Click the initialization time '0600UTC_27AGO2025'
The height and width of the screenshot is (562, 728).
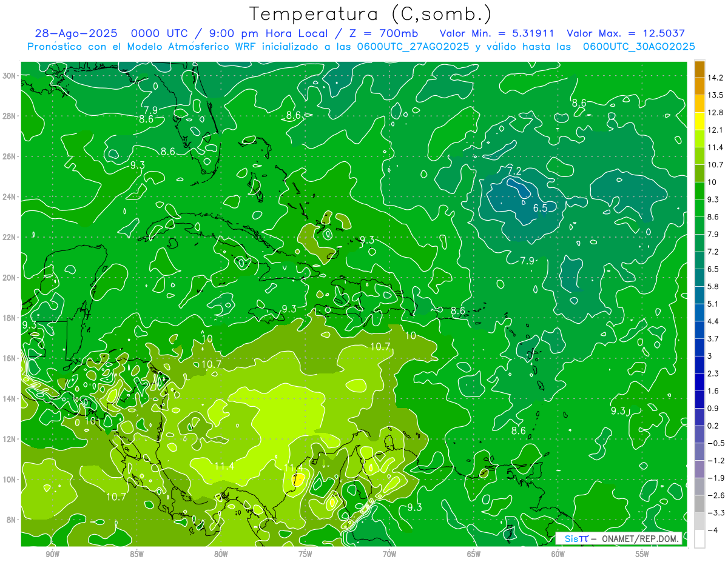[x=413, y=47]
